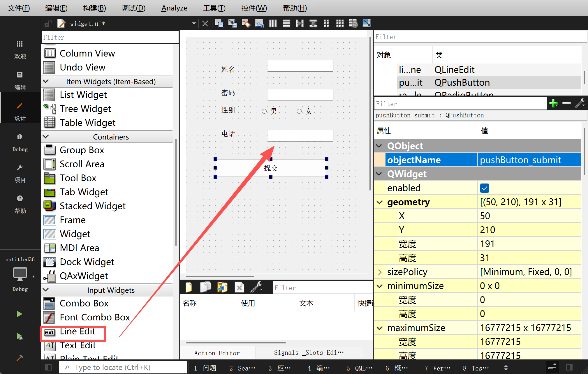Select Line Edit in widget box
This screenshot has height=374, width=588.
pos(77,331)
